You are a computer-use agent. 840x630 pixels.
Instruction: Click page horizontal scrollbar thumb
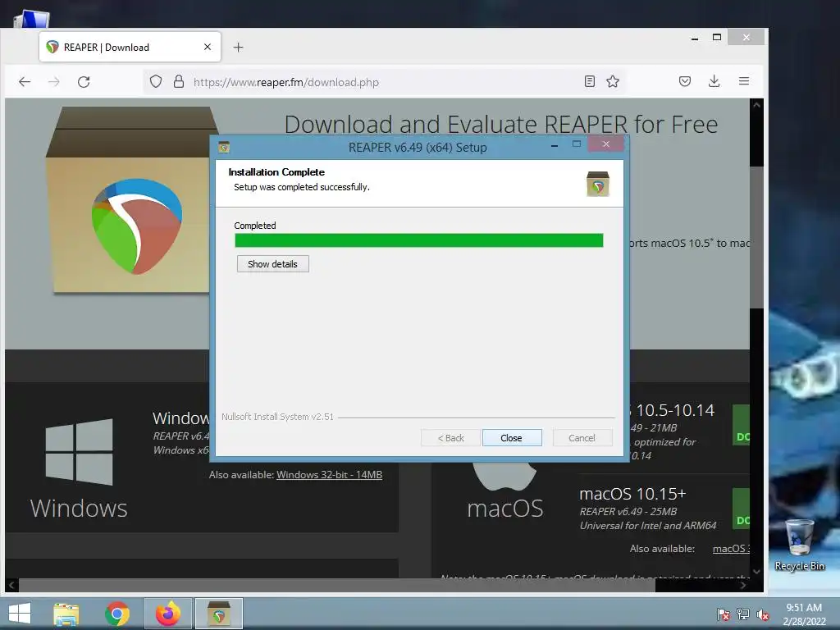click(337, 585)
